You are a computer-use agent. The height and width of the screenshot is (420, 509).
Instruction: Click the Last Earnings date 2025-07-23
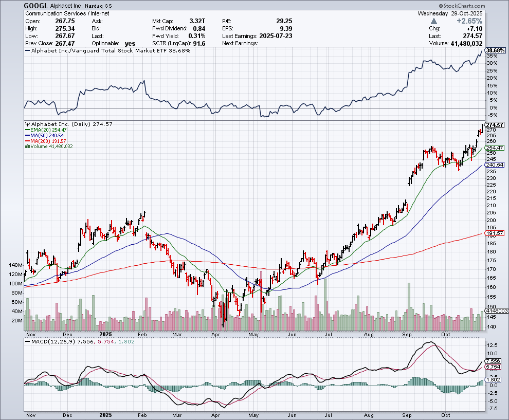pyautogui.click(x=275, y=36)
